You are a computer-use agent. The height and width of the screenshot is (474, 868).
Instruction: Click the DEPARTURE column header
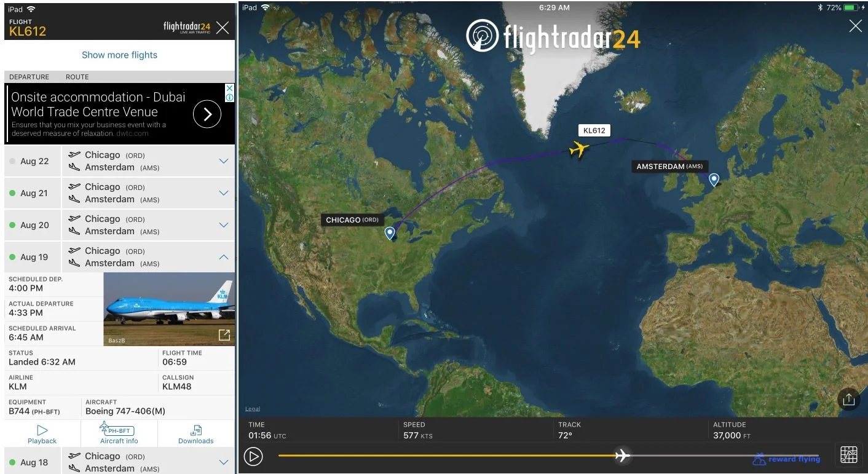[29, 77]
